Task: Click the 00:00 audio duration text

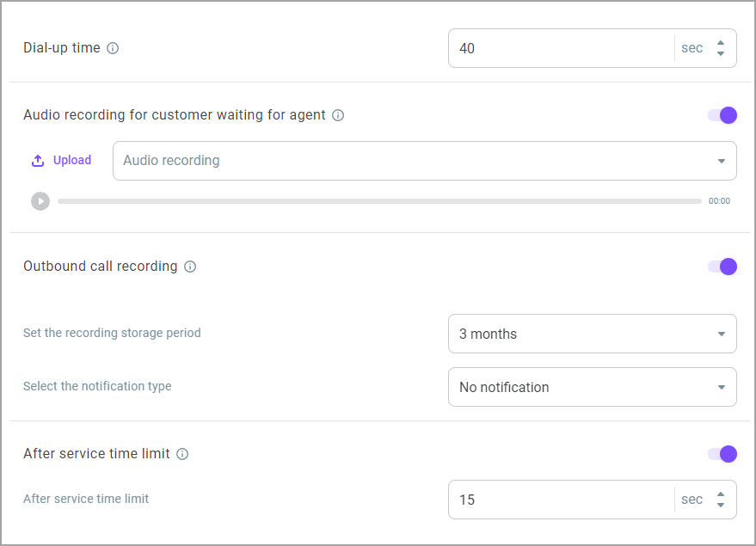Action: point(719,201)
